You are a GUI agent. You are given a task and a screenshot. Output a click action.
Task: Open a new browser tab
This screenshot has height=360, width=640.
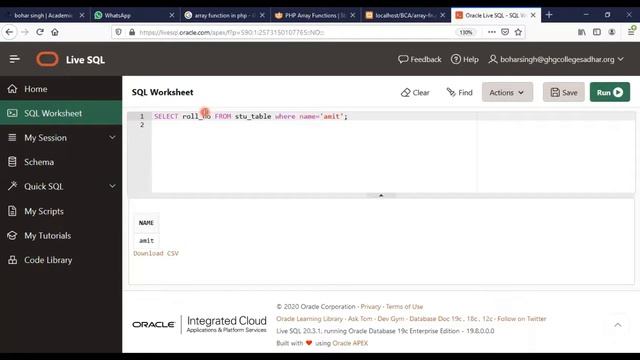[x=549, y=15]
